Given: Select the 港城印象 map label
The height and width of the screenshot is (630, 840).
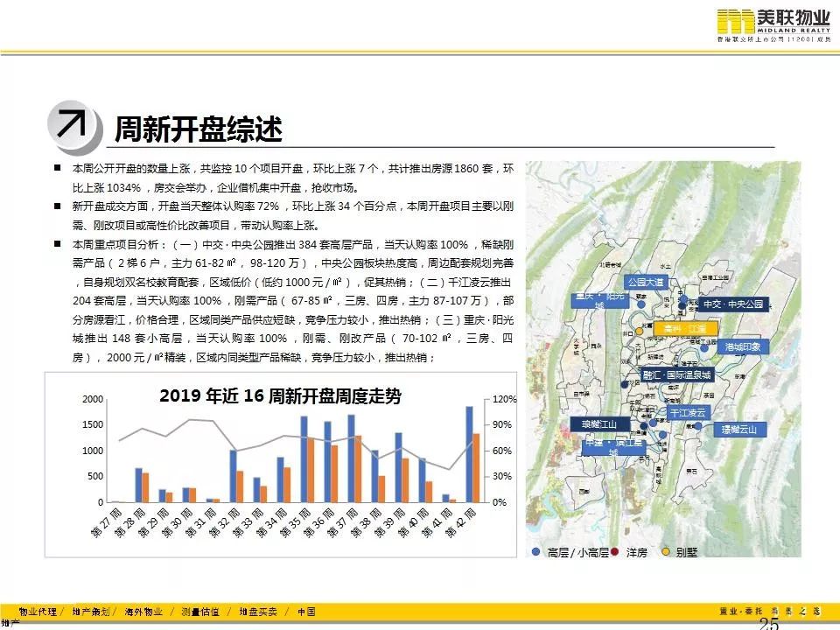Looking at the screenshot, I should click(743, 346).
